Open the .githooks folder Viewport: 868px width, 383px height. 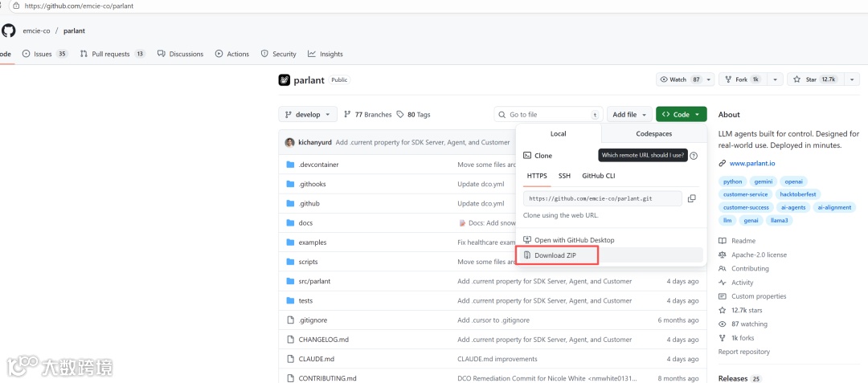(312, 184)
